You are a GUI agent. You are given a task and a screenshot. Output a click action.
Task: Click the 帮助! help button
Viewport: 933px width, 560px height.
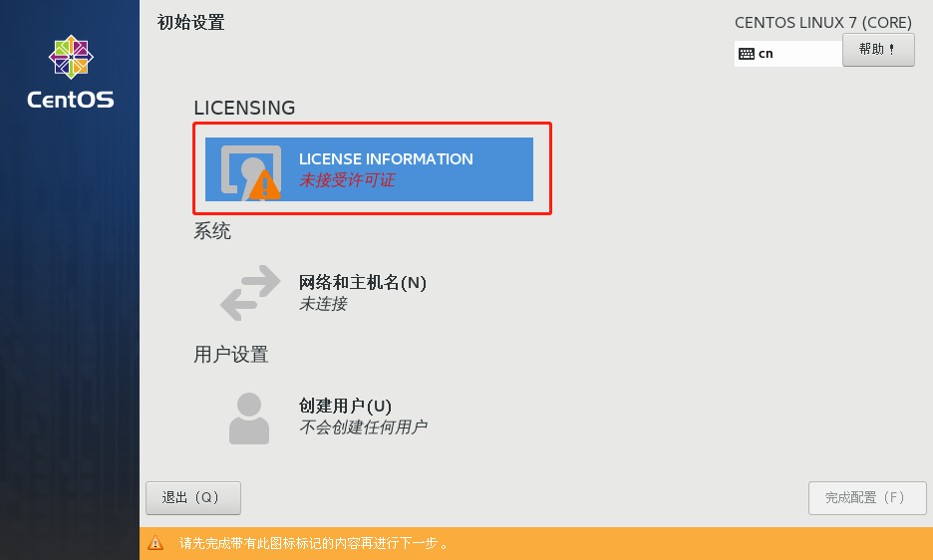click(878, 50)
